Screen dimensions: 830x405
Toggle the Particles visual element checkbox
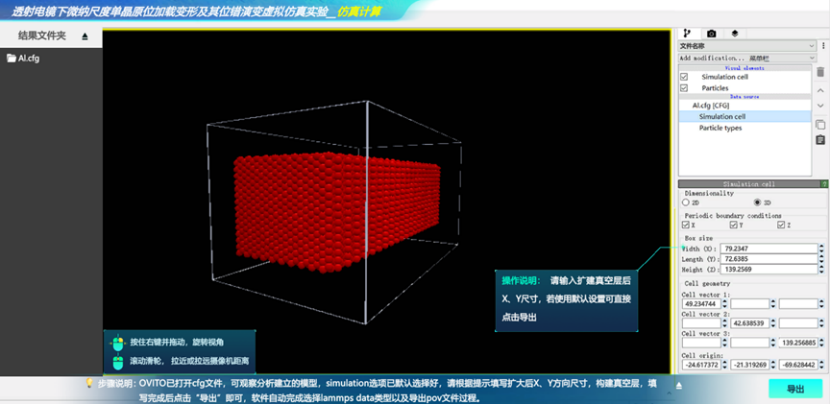[x=684, y=88]
